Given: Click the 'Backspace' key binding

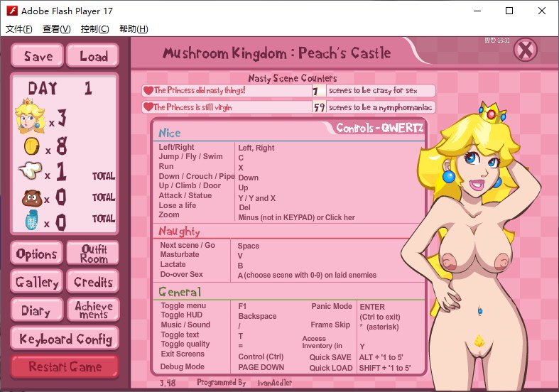Looking at the screenshot, I should pos(257,317).
